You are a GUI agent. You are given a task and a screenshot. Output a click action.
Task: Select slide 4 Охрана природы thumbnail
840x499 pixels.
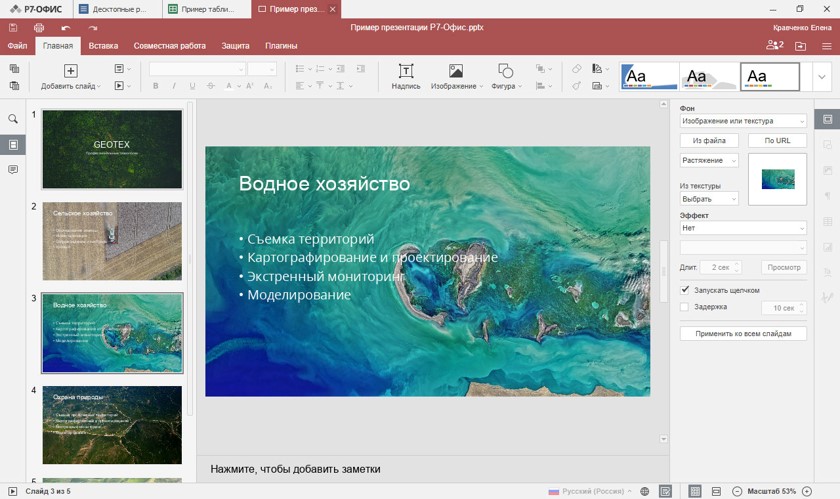(x=112, y=425)
